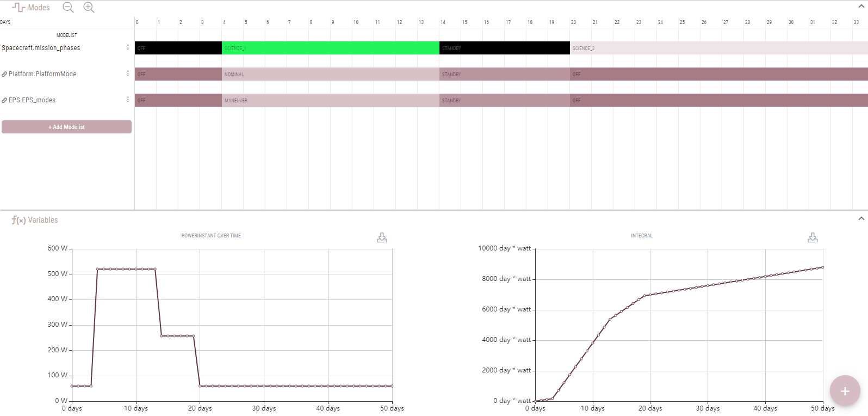868x416 pixels.
Task: Zoom in the Modes timeline
Action: coord(89,7)
